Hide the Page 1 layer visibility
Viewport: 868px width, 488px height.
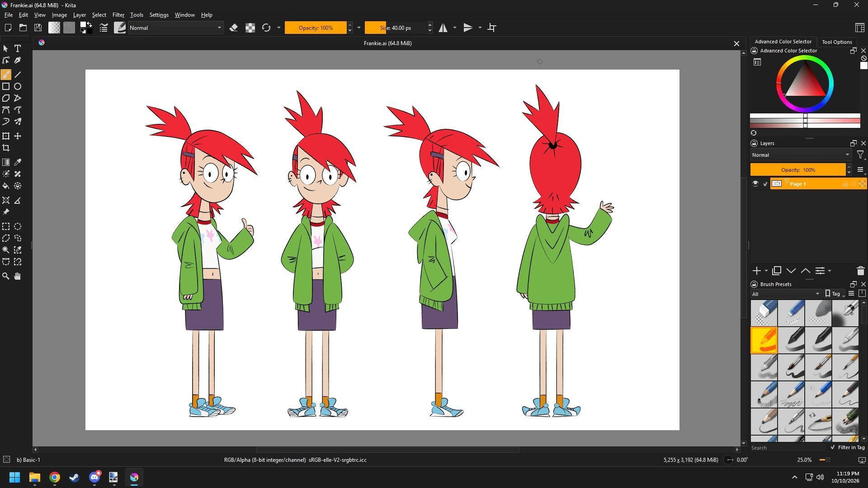[x=755, y=183]
